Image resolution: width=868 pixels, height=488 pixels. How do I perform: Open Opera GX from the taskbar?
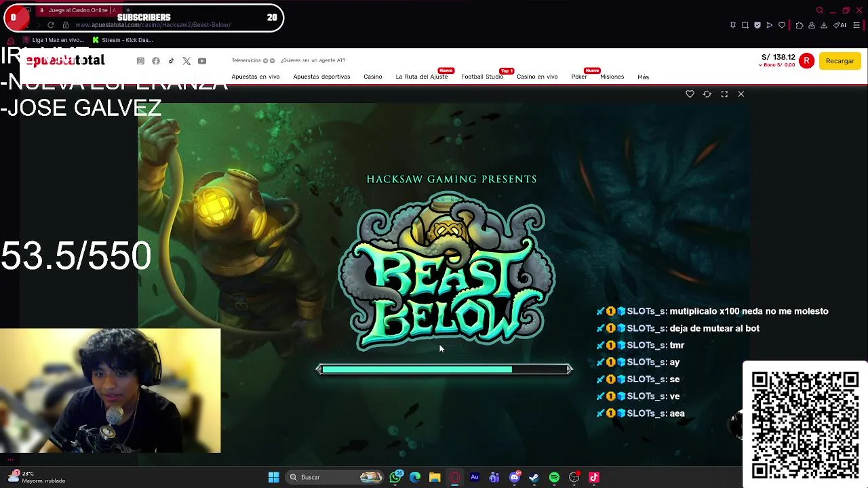[x=454, y=477]
